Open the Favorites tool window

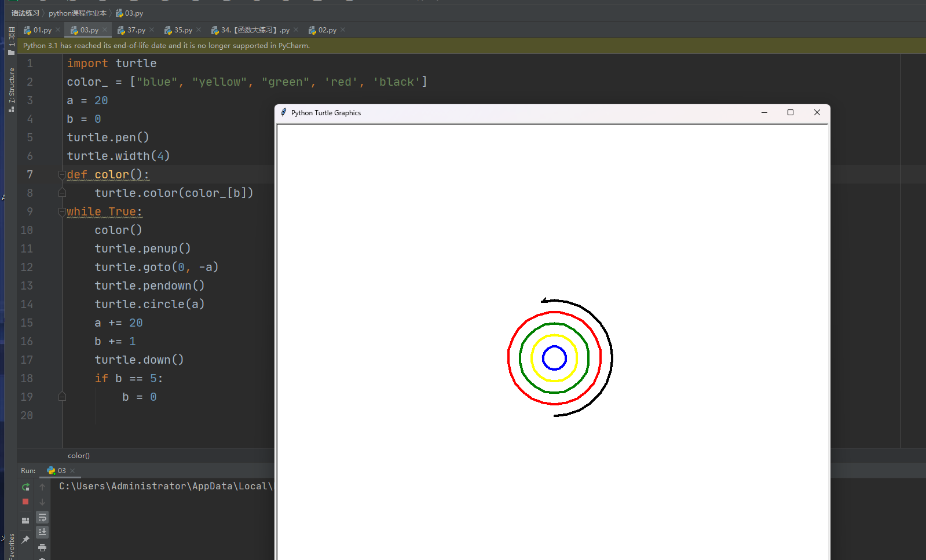(x=11, y=546)
